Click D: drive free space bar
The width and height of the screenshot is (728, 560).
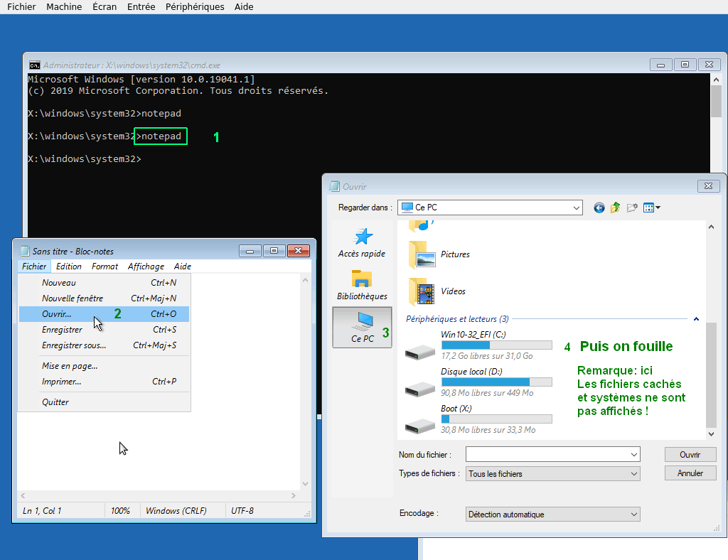(x=497, y=382)
